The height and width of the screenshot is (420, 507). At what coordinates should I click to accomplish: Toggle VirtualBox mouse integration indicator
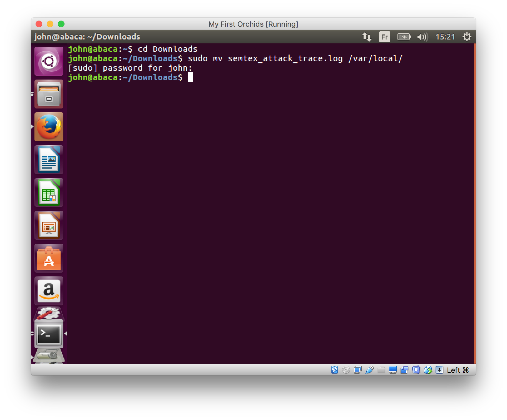click(428, 370)
